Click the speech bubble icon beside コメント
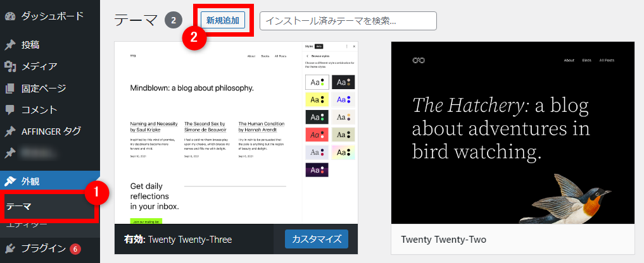644x263 pixels. click(x=10, y=110)
